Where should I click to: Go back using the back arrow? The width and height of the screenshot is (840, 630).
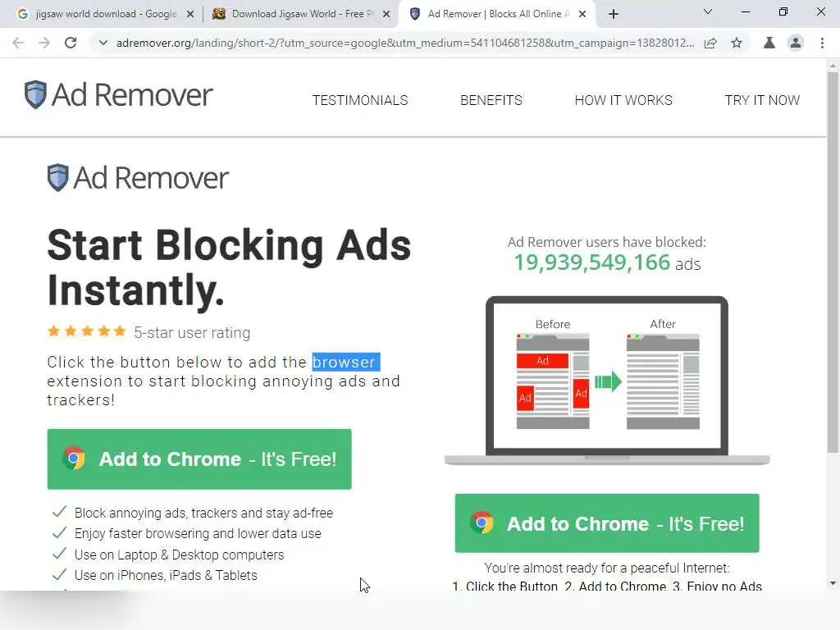[x=18, y=43]
